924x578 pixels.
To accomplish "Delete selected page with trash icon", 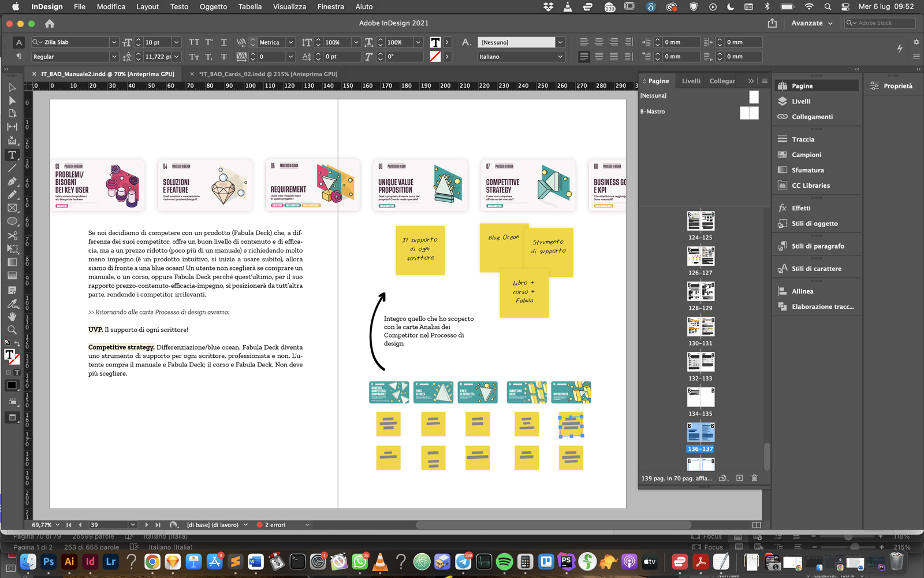I will tap(754, 478).
